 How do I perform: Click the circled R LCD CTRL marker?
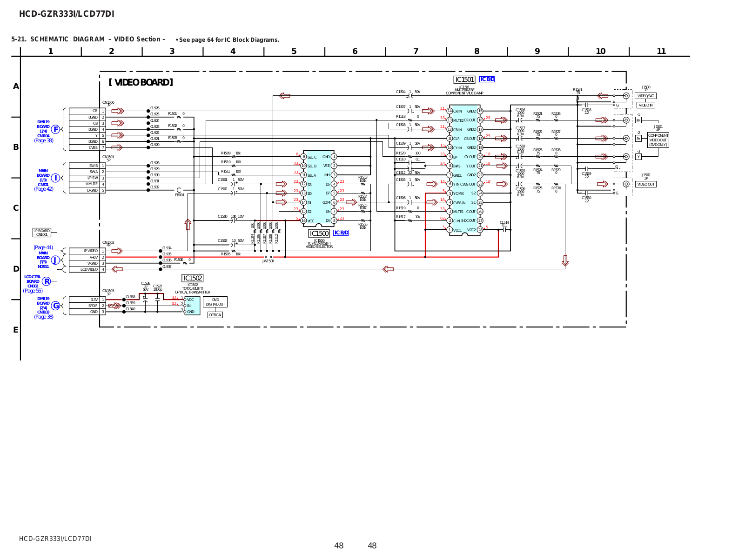click(x=47, y=281)
